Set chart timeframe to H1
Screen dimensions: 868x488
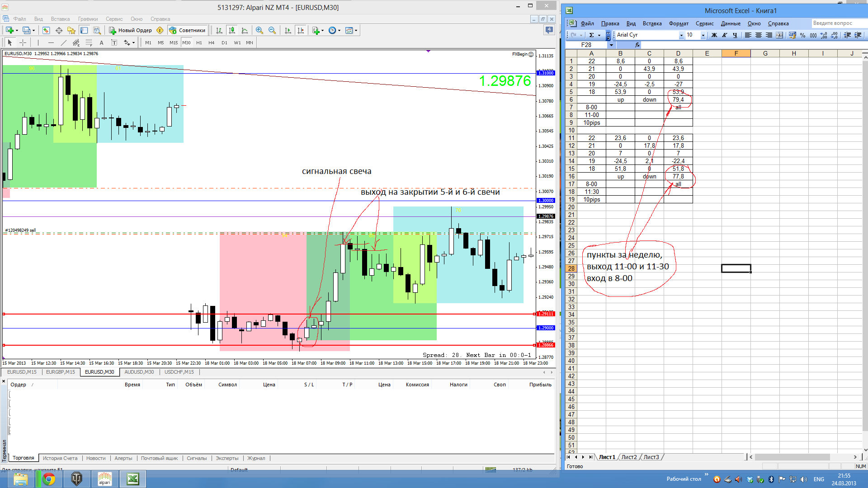pyautogui.click(x=199, y=42)
